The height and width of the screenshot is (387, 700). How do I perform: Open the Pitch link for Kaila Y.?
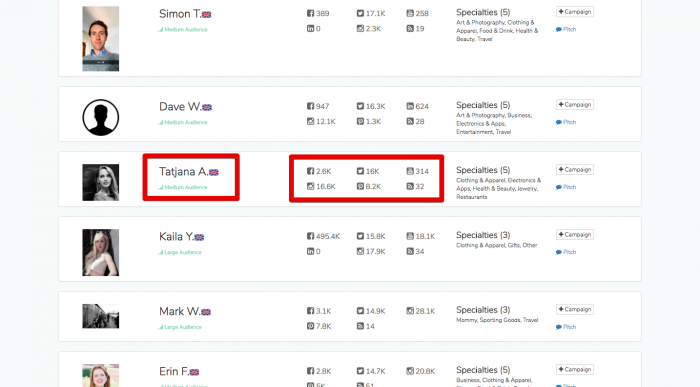coord(566,252)
